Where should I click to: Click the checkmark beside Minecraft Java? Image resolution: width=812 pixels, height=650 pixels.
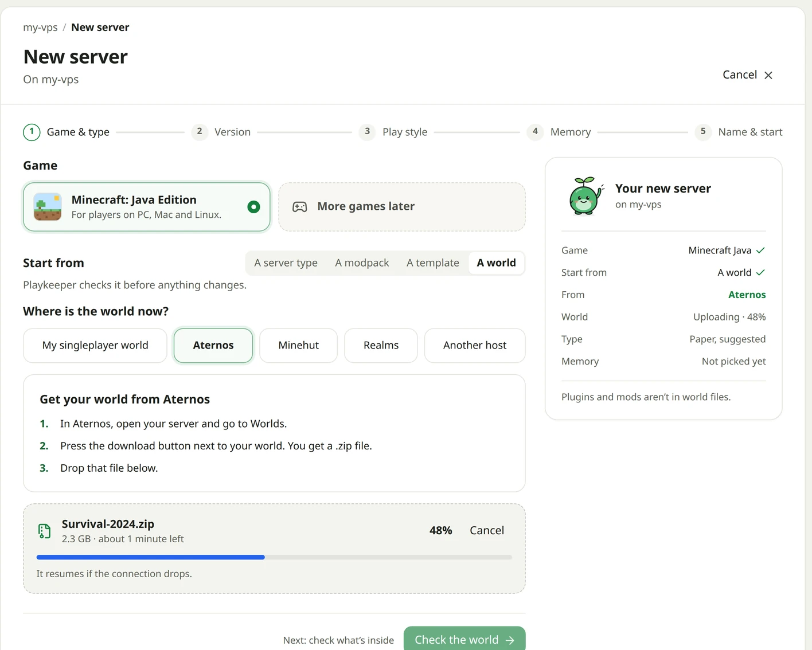pyautogui.click(x=760, y=250)
